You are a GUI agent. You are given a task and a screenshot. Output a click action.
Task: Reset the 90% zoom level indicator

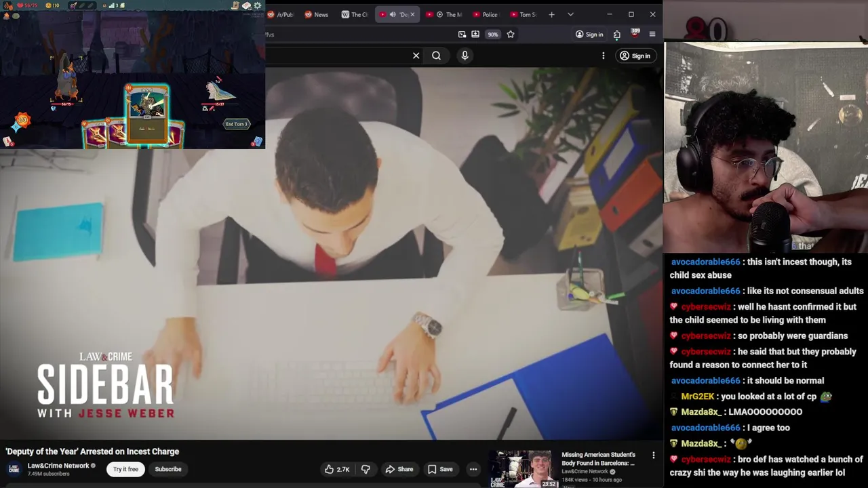[493, 35]
